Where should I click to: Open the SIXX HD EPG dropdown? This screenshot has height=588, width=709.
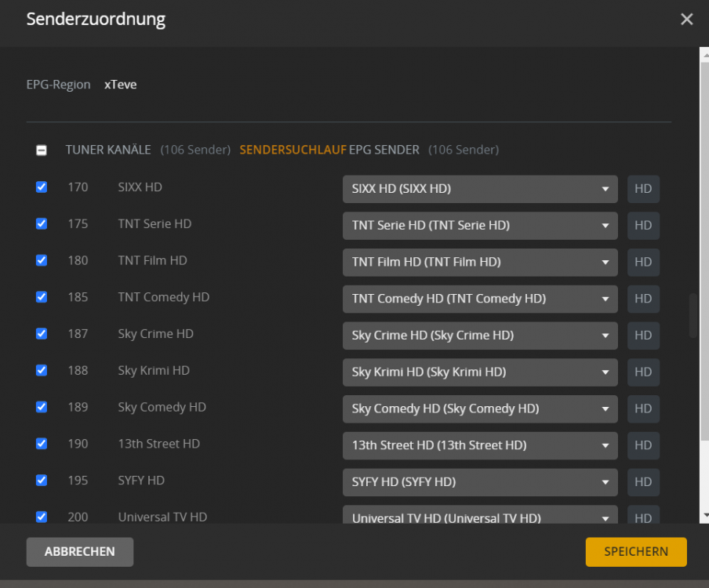pyautogui.click(x=480, y=189)
